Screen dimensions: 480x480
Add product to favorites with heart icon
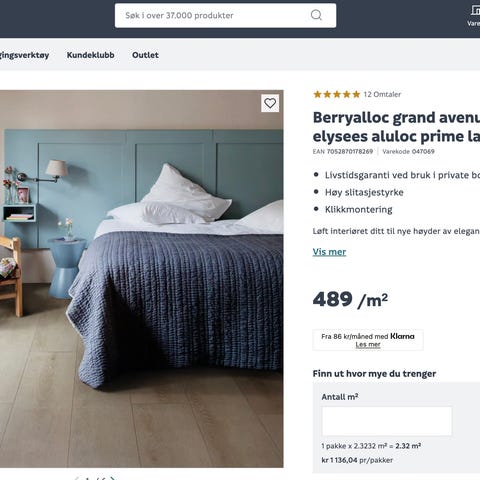click(x=270, y=103)
